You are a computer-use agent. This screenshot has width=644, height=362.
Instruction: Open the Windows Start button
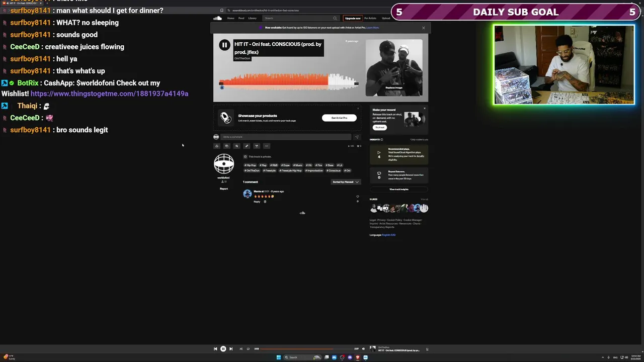click(x=279, y=357)
